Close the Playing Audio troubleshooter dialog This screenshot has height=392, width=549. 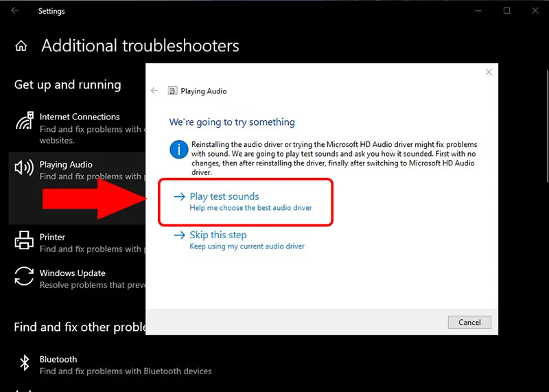489,72
